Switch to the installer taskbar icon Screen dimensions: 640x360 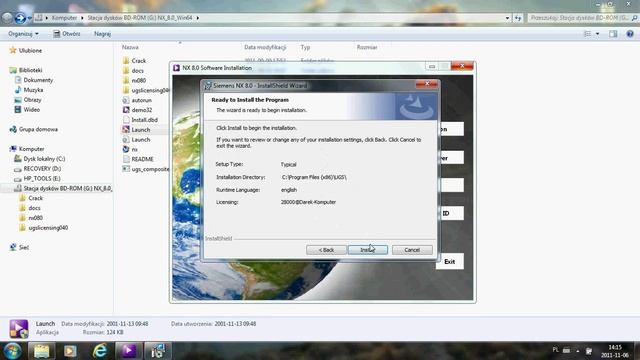coord(158,351)
